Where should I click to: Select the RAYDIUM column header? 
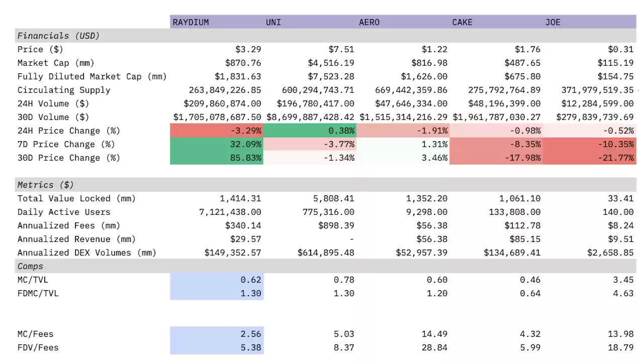point(216,22)
